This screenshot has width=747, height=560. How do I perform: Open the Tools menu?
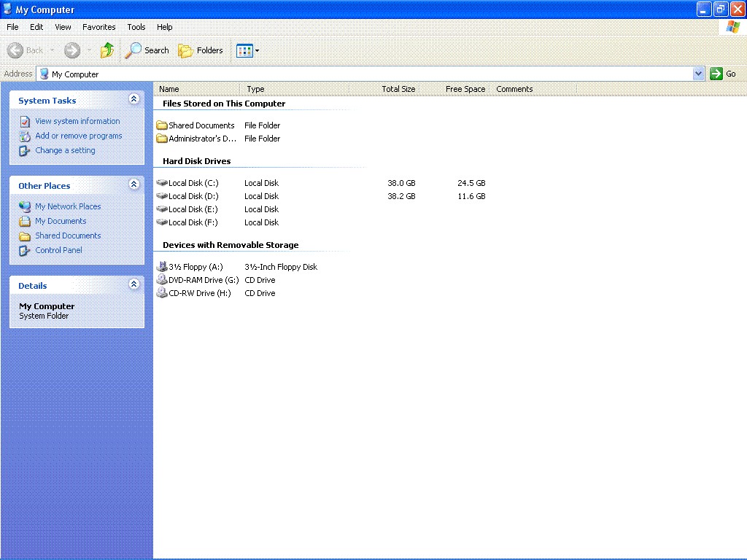pyautogui.click(x=136, y=27)
